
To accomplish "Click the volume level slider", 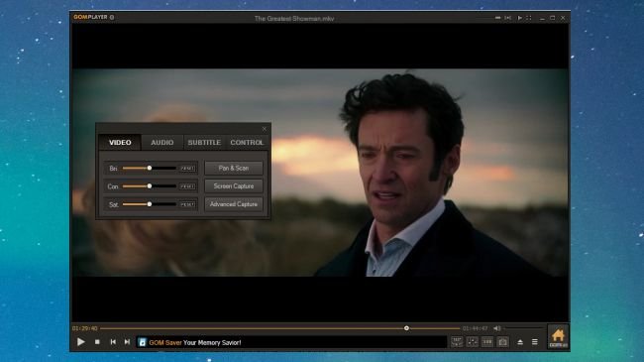I will pos(524,328).
